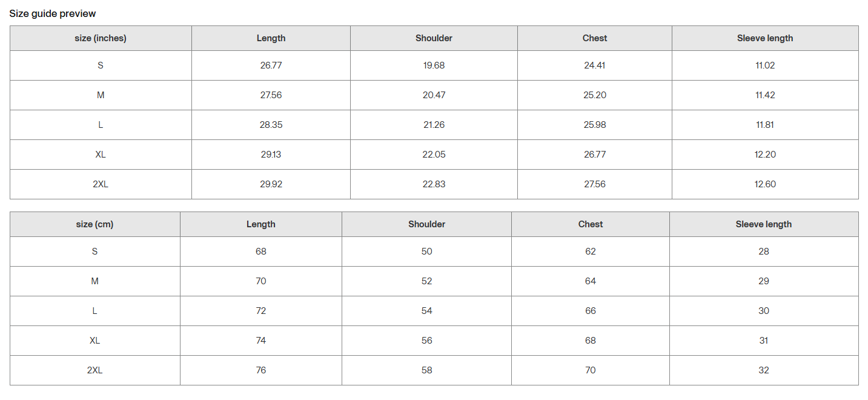The width and height of the screenshot is (868, 400).
Task: Select the 20.47 shoulder value for M
Action: (x=434, y=95)
